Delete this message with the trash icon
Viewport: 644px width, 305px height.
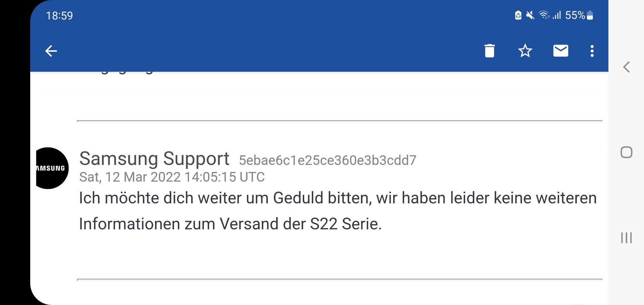tap(489, 51)
